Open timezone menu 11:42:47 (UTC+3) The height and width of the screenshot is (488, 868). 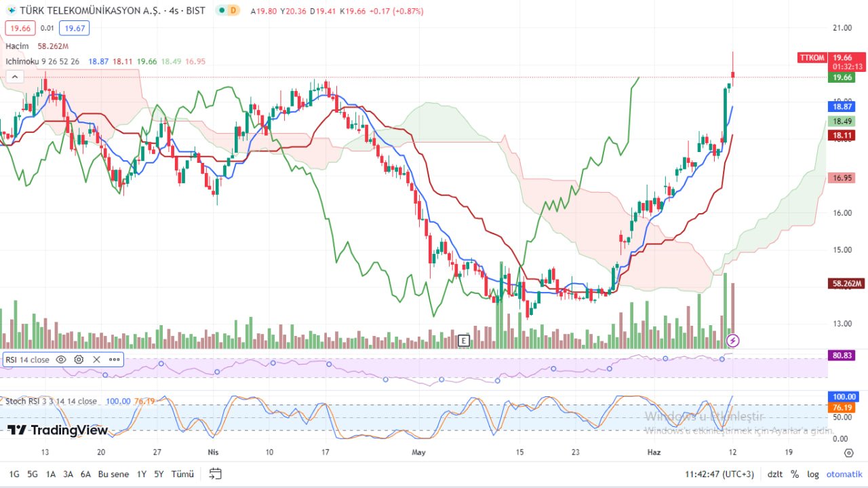click(x=719, y=474)
